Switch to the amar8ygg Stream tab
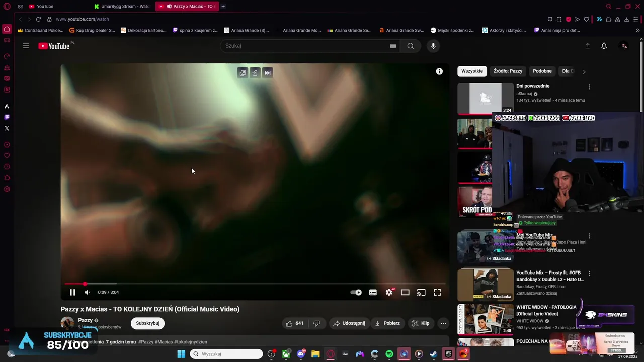Screen dimensions: 644x362 coord(122,6)
